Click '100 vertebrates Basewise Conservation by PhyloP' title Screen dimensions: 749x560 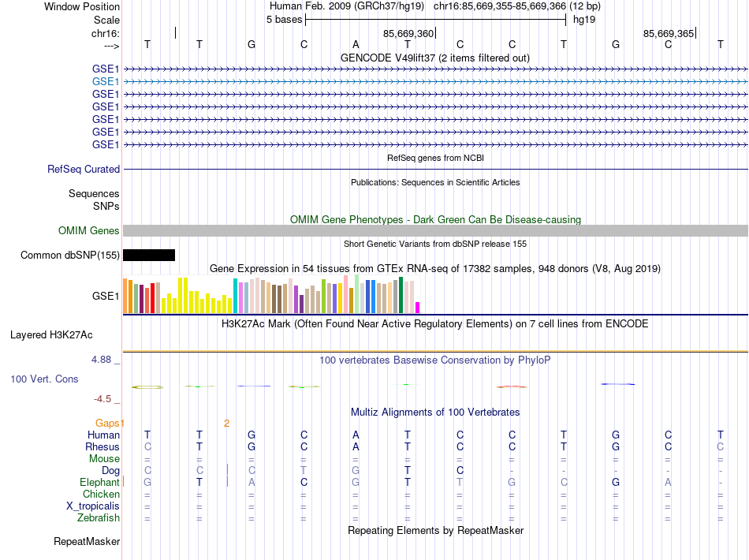click(435, 360)
